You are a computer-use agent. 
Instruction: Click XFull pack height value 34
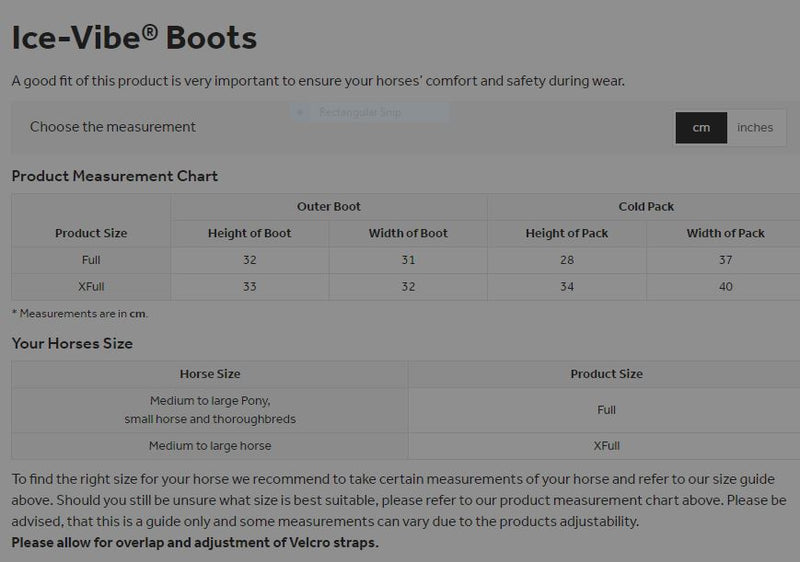(567, 287)
